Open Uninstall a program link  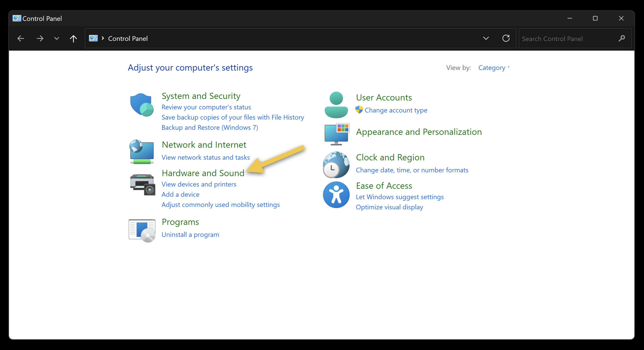point(190,234)
